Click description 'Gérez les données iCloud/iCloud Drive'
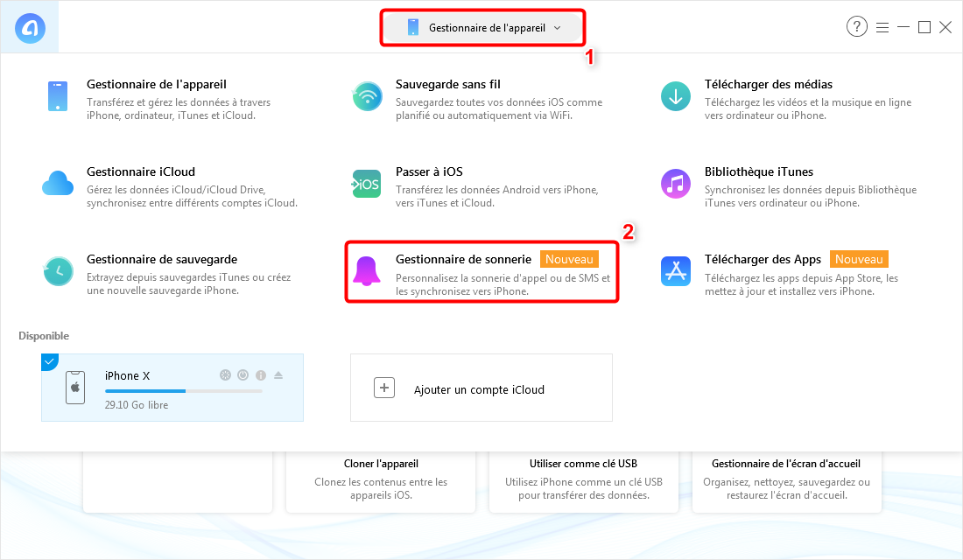Image resolution: width=963 pixels, height=560 pixels. pos(176,190)
